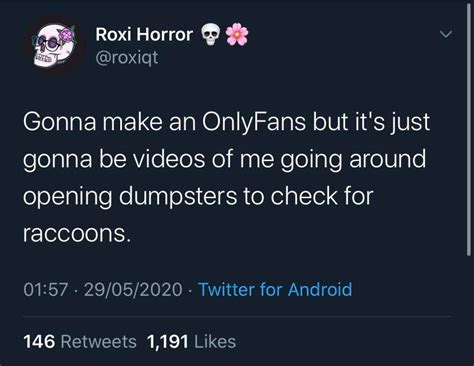Click the purple flower on the avatar skull
Screen dimensions: 474x366
[x=67, y=35]
